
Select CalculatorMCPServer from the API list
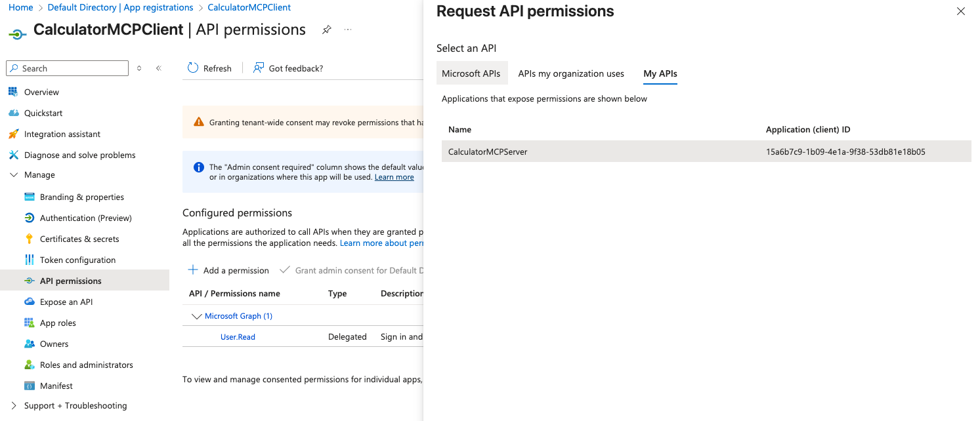(488, 151)
